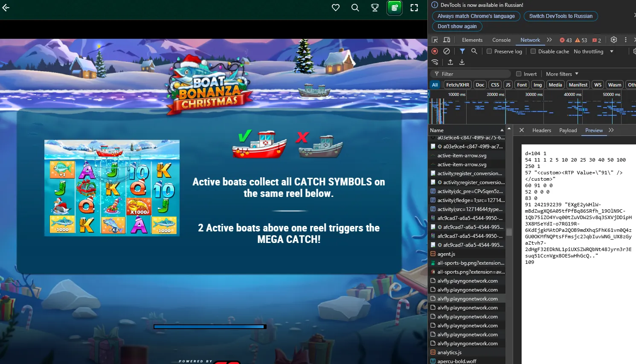Click Always match Chrome's language button
This screenshot has height=364, width=636.
pos(476,16)
